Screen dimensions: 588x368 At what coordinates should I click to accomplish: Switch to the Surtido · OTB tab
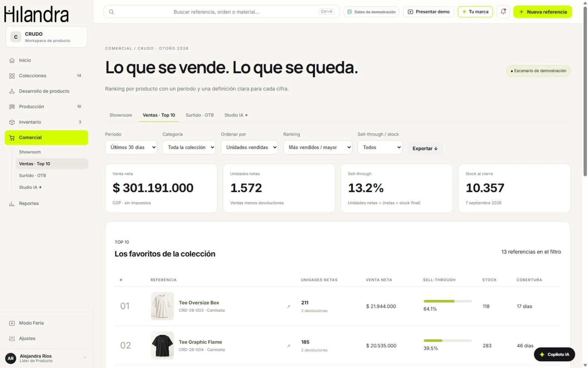[200, 115]
